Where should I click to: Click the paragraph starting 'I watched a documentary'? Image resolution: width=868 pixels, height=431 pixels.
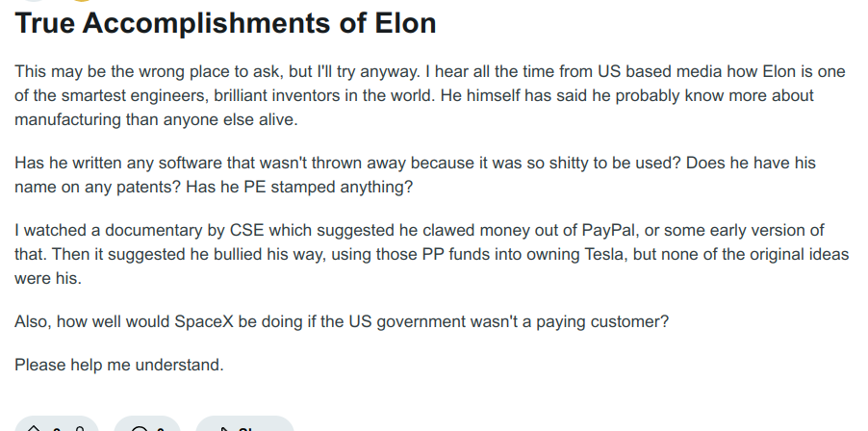click(432, 254)
